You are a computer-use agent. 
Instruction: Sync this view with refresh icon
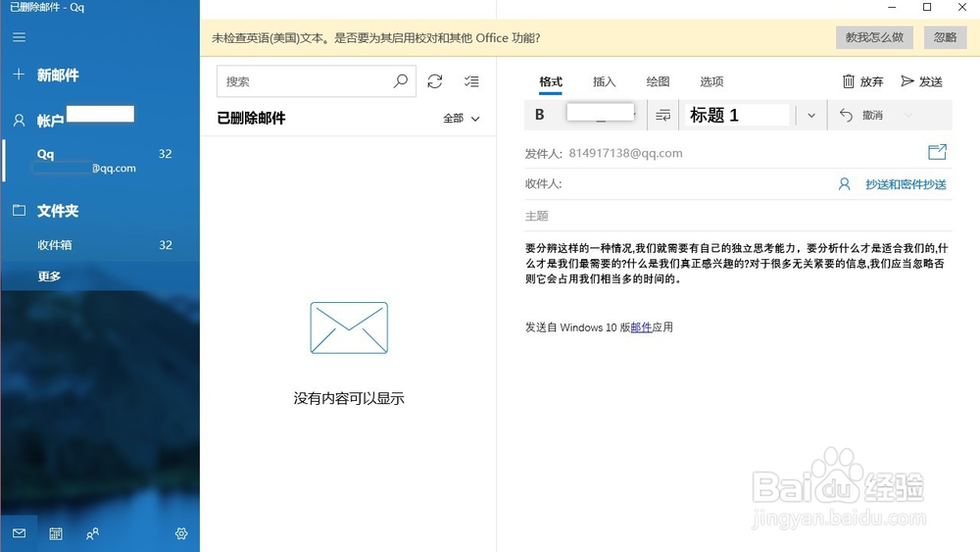435,81
